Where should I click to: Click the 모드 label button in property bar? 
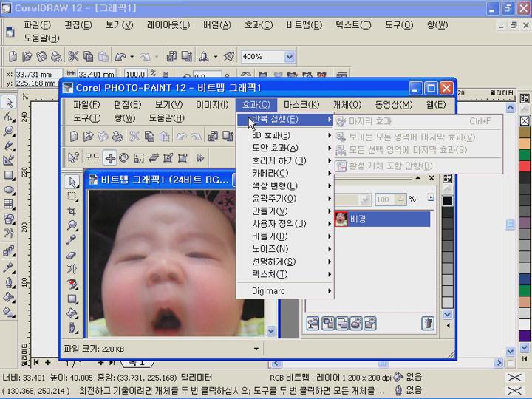pyautogui.click(x=92, y=157)
